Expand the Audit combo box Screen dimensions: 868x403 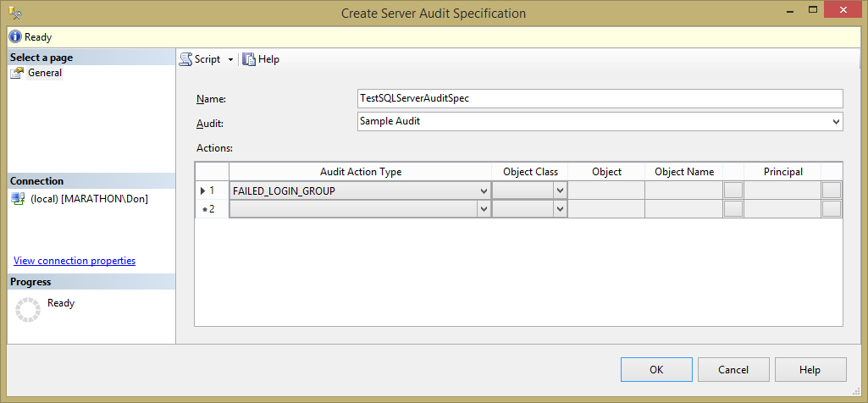pyautogui.click(x=836, y=122)
